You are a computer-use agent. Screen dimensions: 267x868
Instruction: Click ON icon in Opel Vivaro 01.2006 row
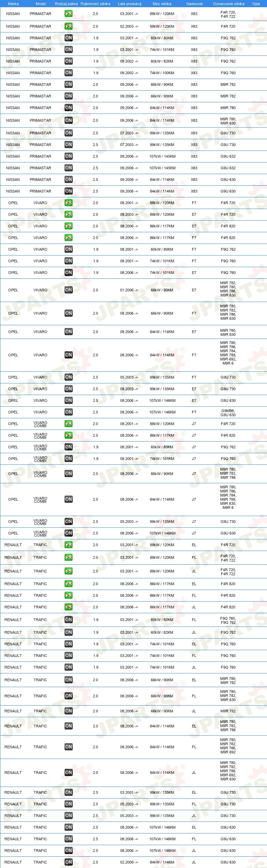coord(69,290)
